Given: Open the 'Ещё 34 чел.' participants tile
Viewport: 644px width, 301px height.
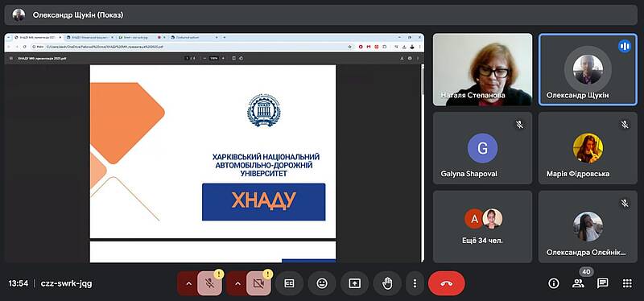Looking at the screenshot, I should click(x=482, y=227).
